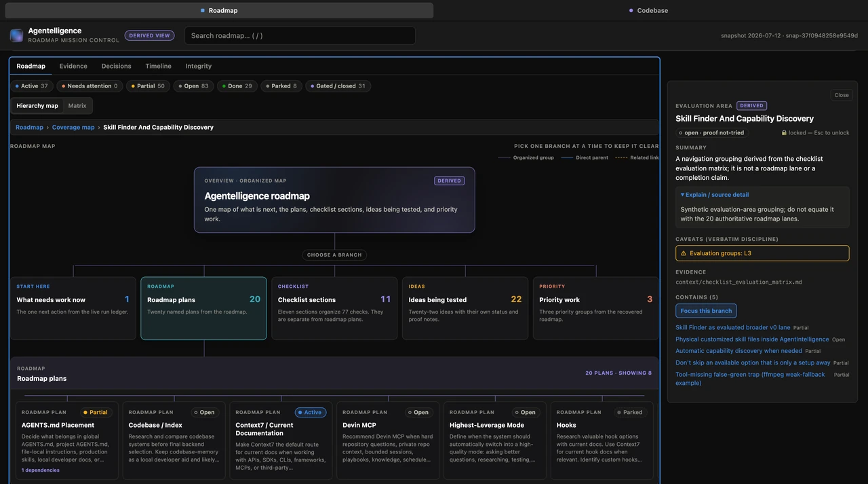
Task: Toggle the Partial 50 filter chip
Action: click(x=148, y=86)
